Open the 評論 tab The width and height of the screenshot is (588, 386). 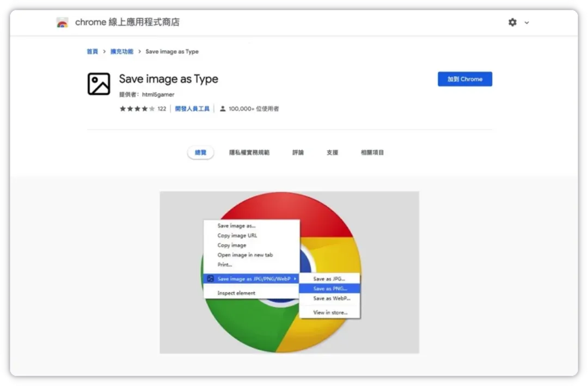(x=298, y=152)
